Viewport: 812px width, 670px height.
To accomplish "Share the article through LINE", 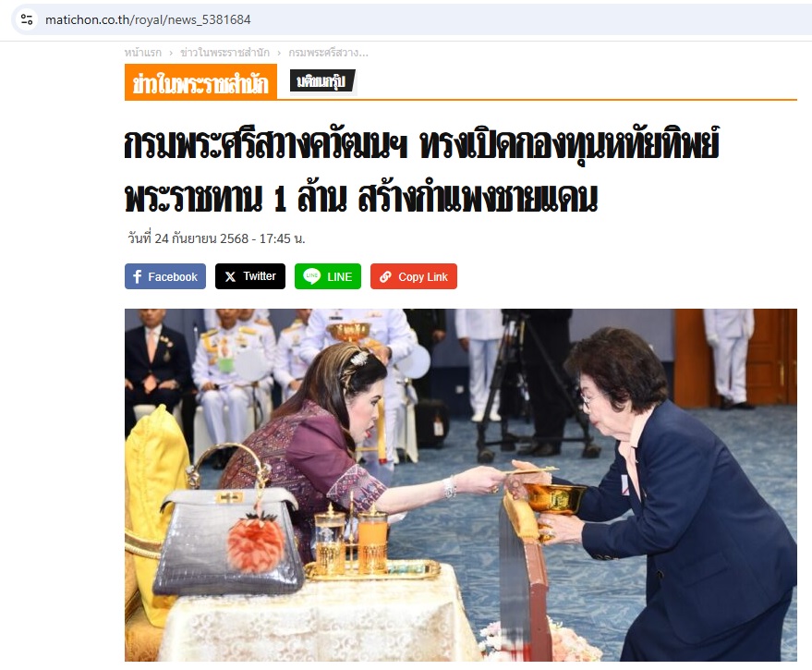I will (x=328, y=276).
